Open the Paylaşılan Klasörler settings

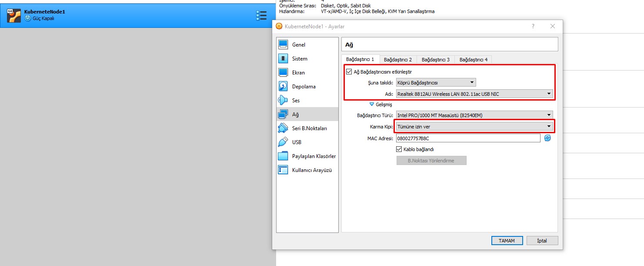click(307, 156)
